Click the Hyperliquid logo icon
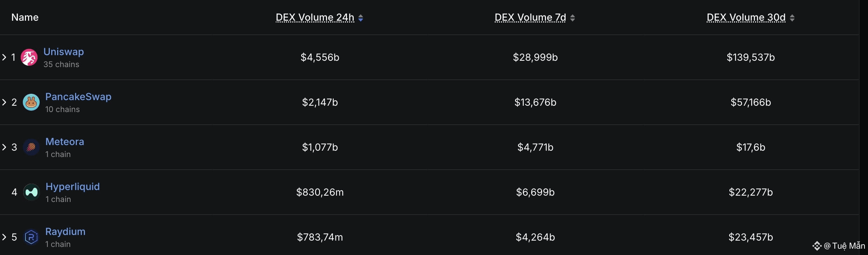 point(31,192)
